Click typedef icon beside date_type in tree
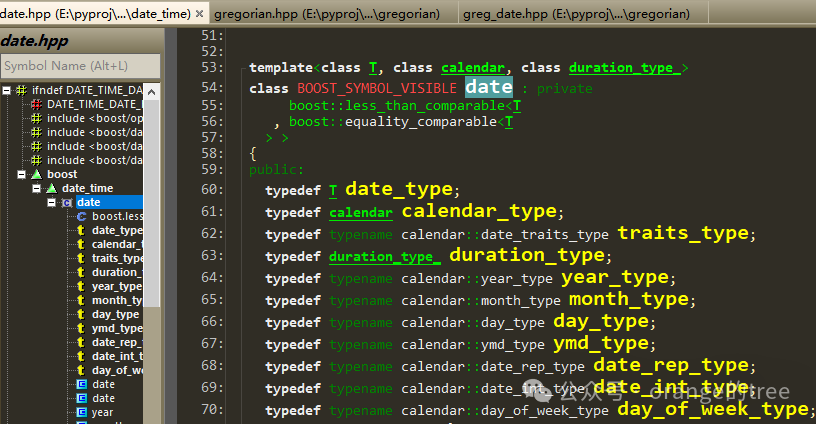 [81, 230]
